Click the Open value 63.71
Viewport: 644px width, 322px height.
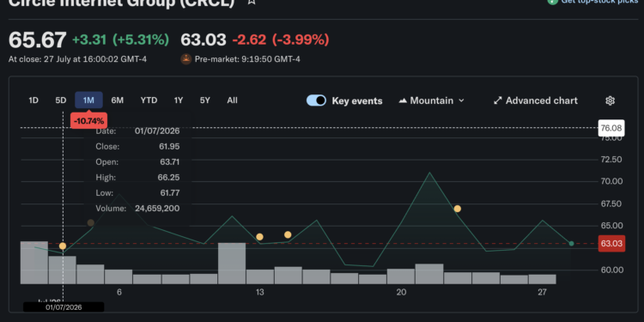169,161
